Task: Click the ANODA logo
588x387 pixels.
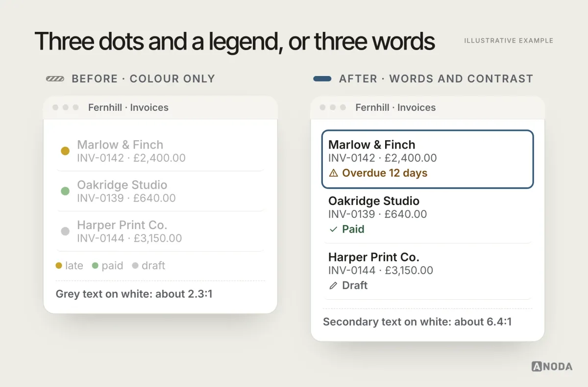Action: pyautogui.click(x=552, y=366)
